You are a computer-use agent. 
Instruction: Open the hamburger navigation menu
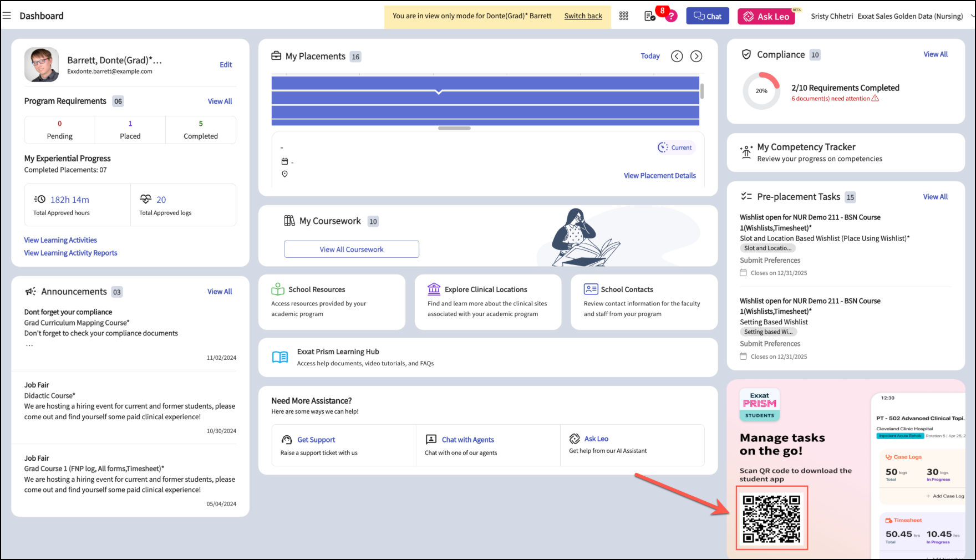7,15
